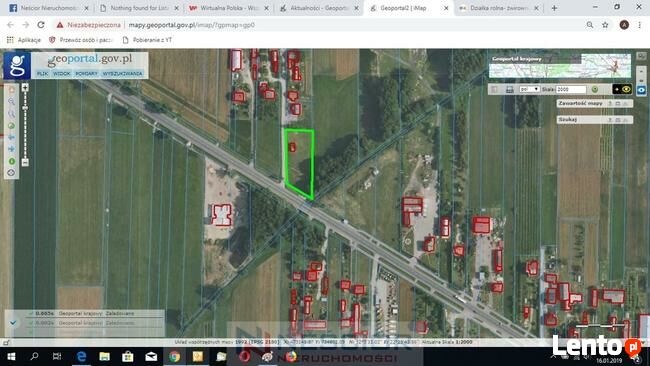Reload the browser page

[41, 25]
